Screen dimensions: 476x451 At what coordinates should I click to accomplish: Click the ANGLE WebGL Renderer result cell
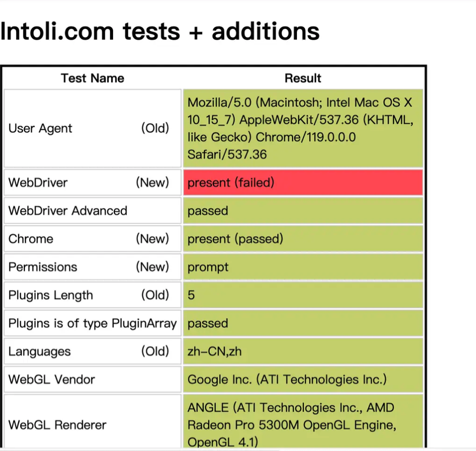(303, 422)
